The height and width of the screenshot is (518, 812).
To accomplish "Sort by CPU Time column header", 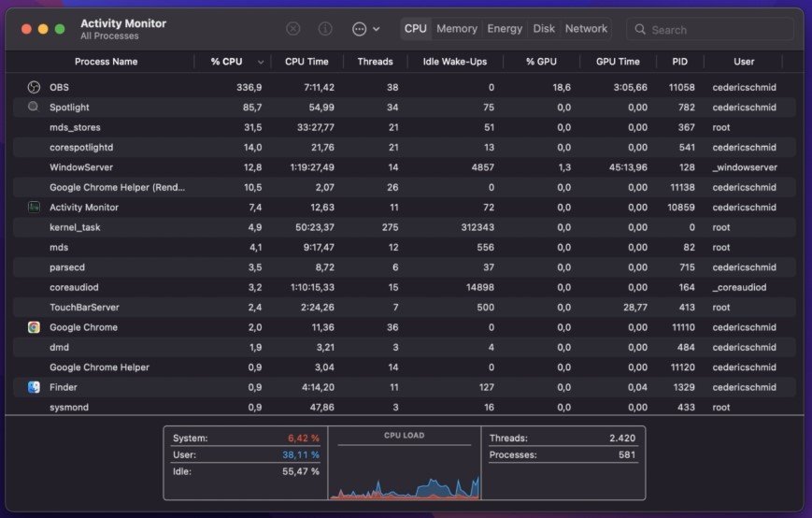I will point(306,62).
